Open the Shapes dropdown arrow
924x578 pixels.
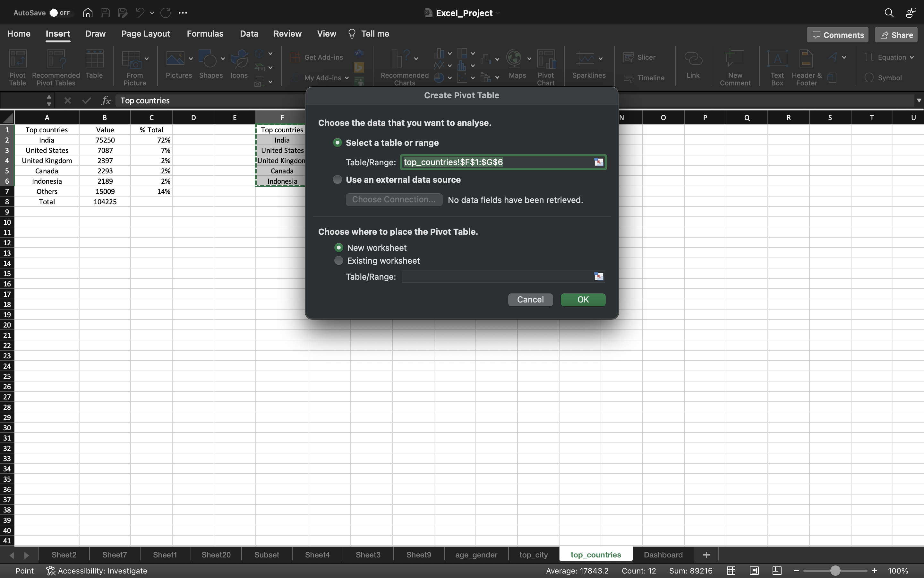pos(223,58)
